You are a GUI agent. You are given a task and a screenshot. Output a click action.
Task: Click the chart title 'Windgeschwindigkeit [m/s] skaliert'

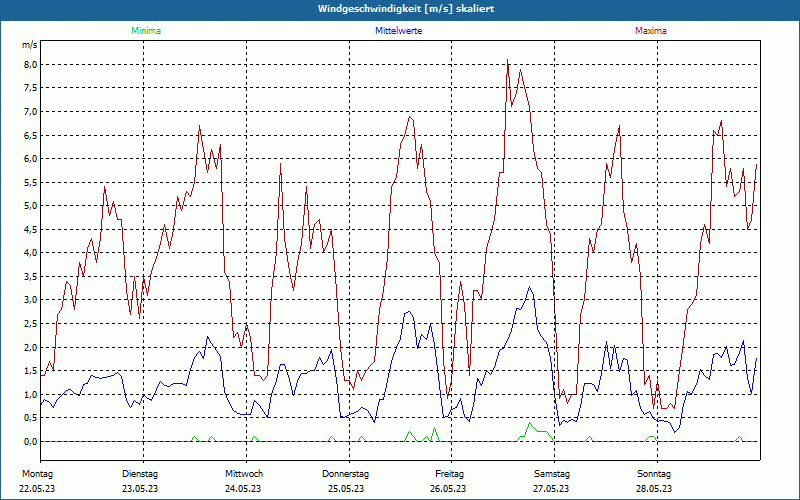406,9
